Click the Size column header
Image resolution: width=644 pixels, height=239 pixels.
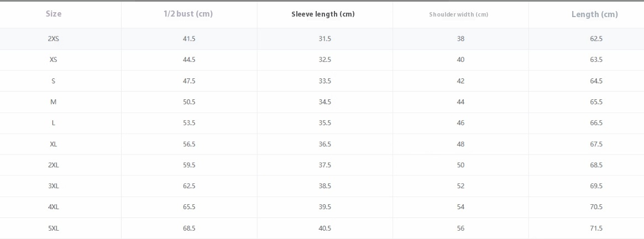click(x=54, y=14)
